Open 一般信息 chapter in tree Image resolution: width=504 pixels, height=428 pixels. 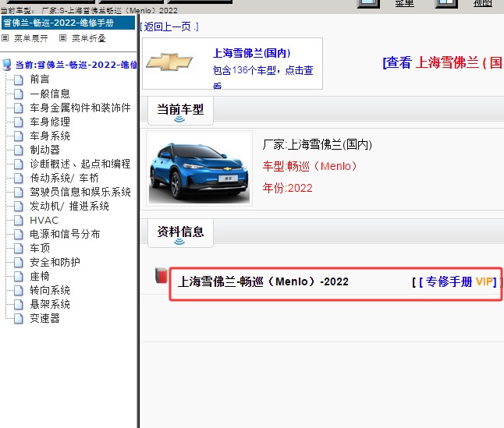[50, 94]
